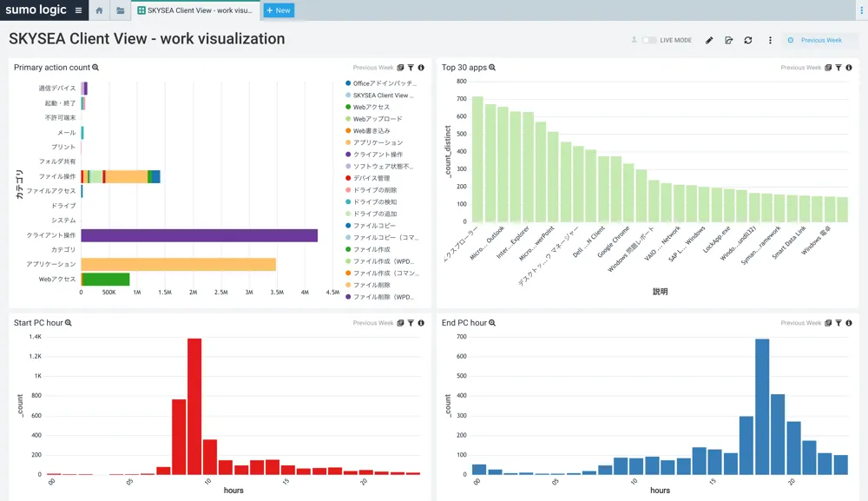The width and height of the screenshot is (868, 501).
Task: Click the ファイル削除 legend color dot
Action: 348,285
